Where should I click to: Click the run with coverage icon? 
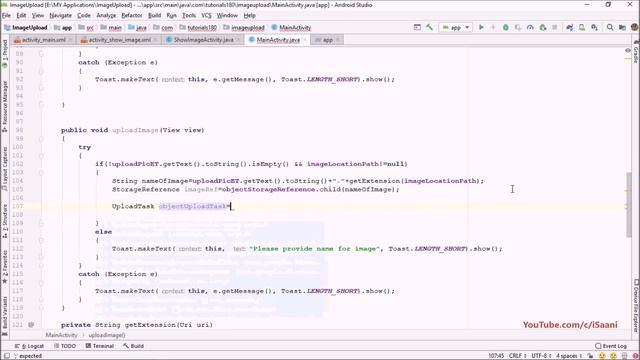(518, 27)
